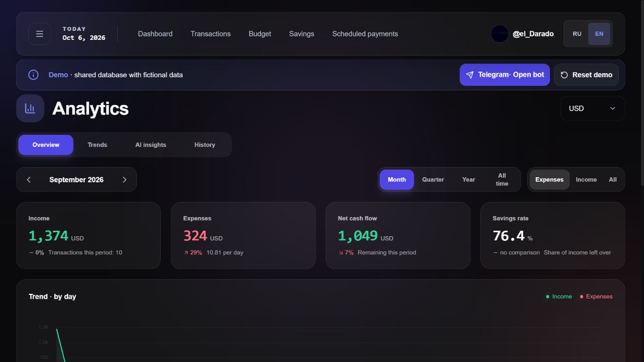
Task: Show All transaction types
Action: tap(613, 180)
